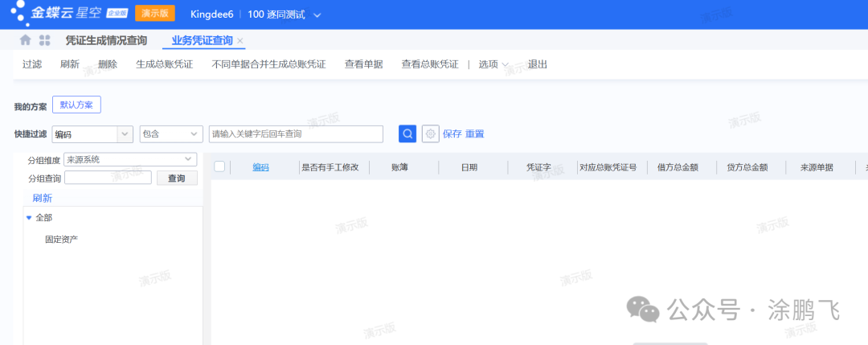
Task: Close the 业务凭证查询 tab
Action: tap(240, 41)
